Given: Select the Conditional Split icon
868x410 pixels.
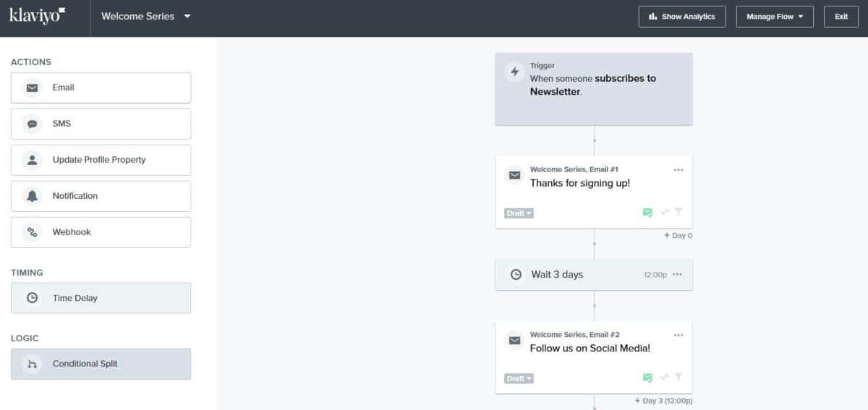Looking at the screenshot, I should [x=32, y=364].
